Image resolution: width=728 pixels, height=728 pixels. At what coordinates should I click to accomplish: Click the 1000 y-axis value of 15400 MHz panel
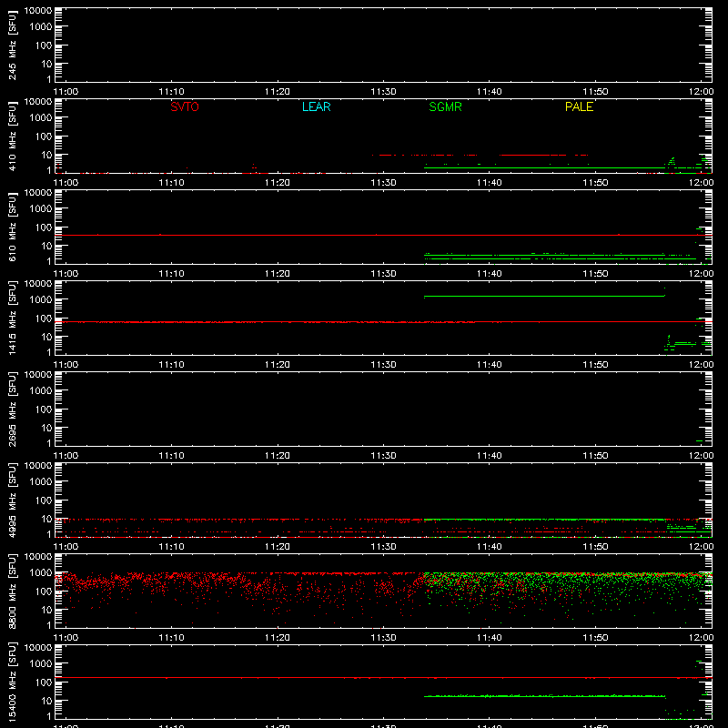(41, 664)
